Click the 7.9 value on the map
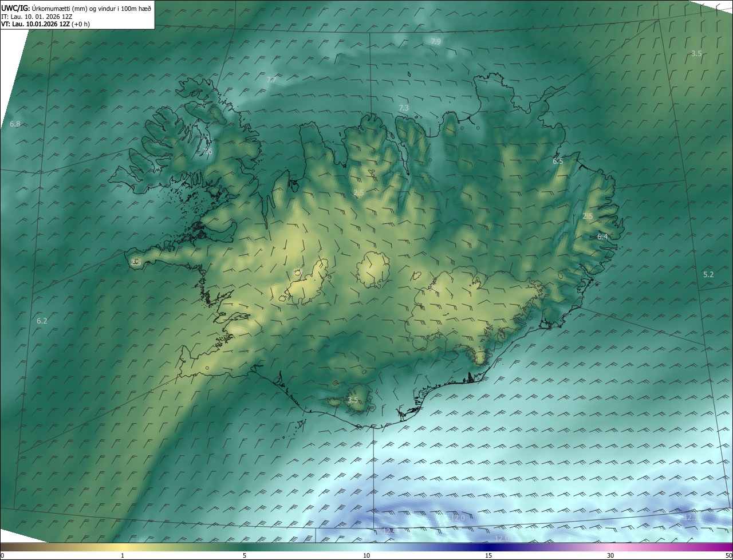 click(x=436, y=42)
